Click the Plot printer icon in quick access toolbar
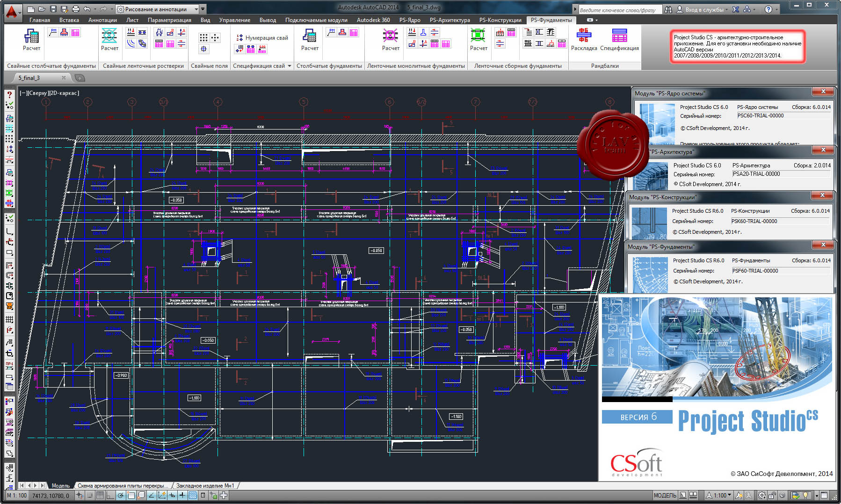Image resolution: width=841 pixels, height=504 pixels. [x=75, y=9]
